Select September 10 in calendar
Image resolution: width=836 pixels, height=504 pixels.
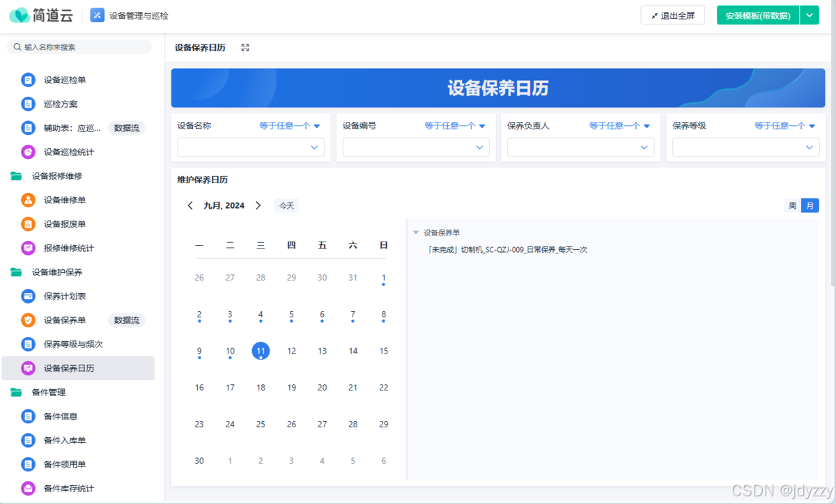coord(230,351)
